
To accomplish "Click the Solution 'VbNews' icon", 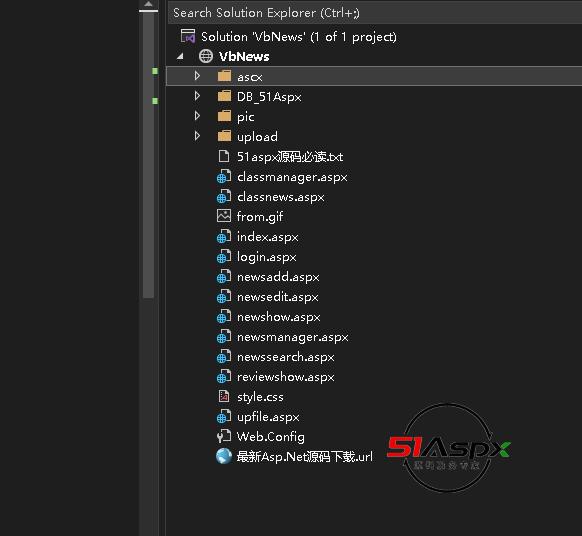I will (188, 36).
